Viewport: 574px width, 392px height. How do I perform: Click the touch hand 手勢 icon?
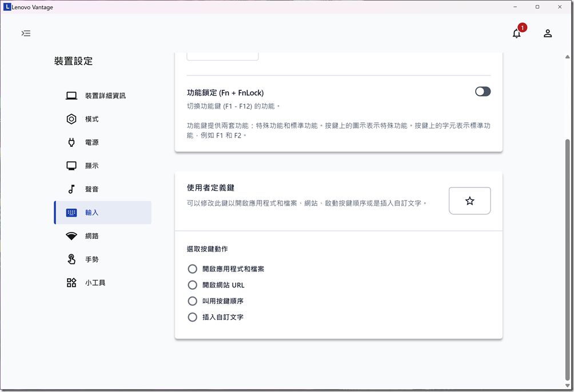pos(71,259)
